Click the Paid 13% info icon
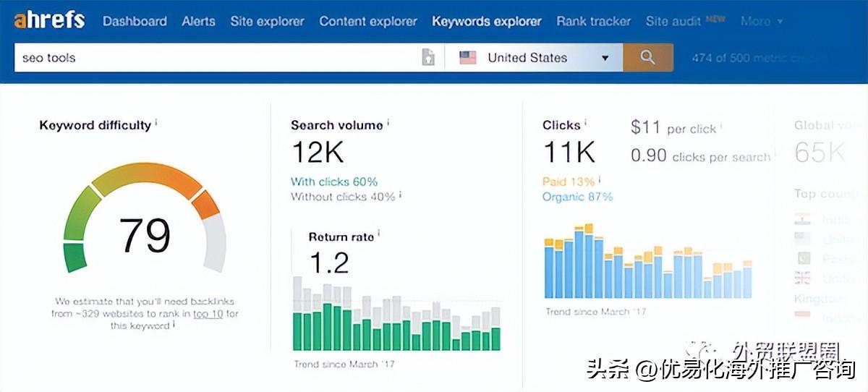 (x=600, y=179)
